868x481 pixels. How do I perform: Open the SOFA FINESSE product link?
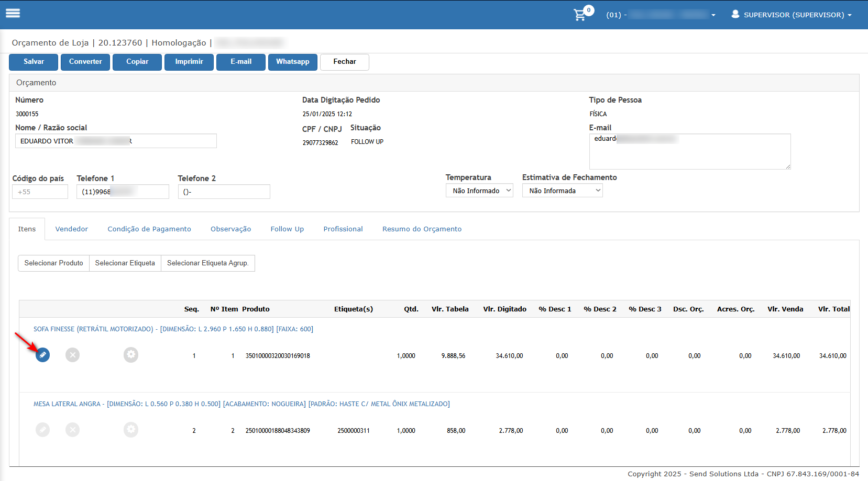tap(173, 329)
